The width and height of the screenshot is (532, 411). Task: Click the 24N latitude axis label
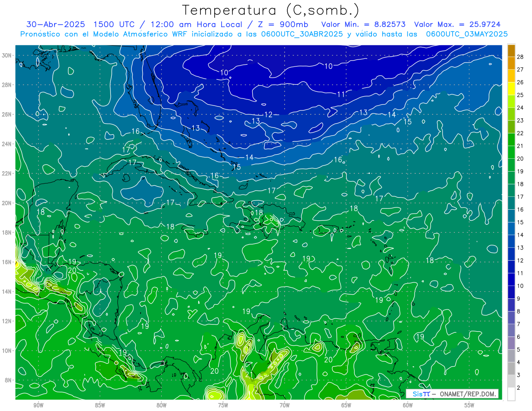(7, 144)
